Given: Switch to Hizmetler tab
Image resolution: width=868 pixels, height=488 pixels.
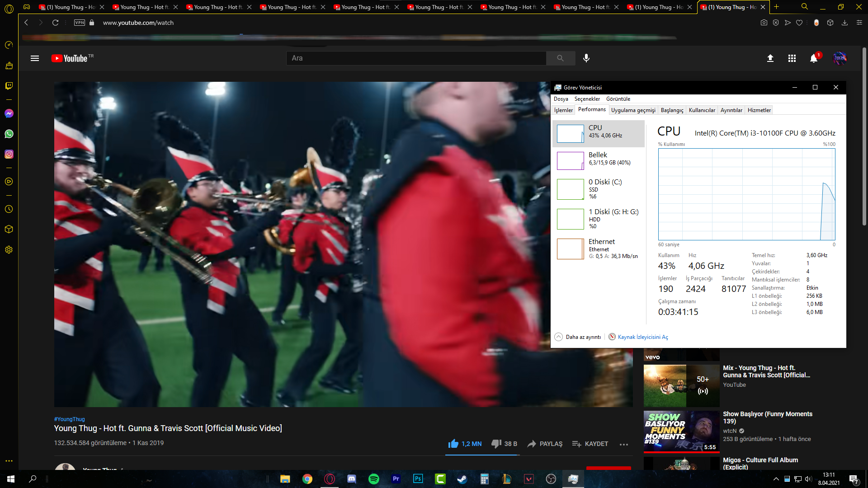Looking at the screenshot, I should pyautogui.click(x=759, y=110).
